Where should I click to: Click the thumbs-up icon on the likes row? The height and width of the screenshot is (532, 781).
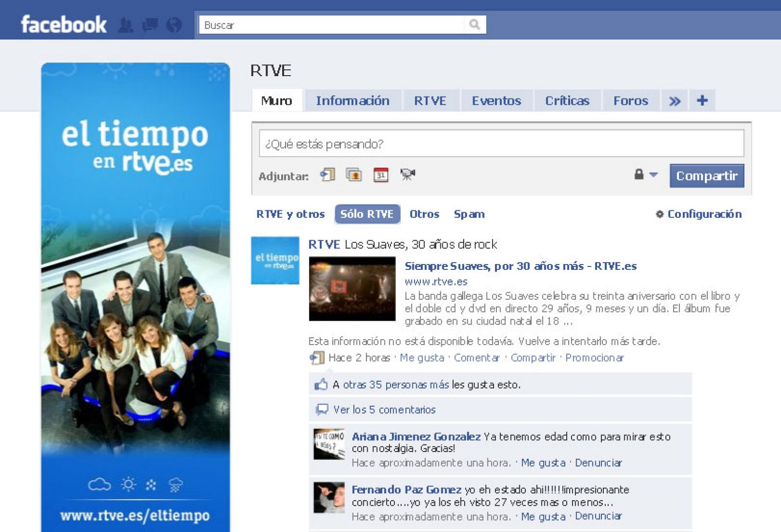pyautogui.click(x=322, y=385)
